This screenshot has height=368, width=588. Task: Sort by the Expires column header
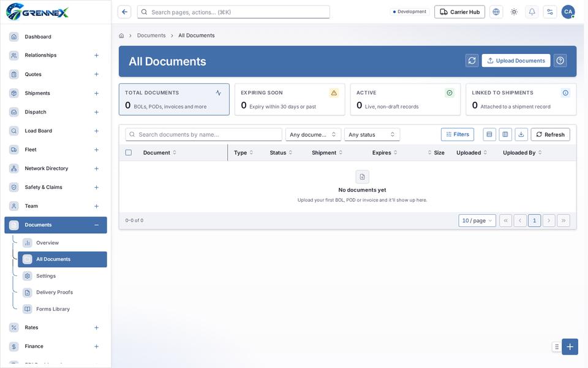(385, 153)
